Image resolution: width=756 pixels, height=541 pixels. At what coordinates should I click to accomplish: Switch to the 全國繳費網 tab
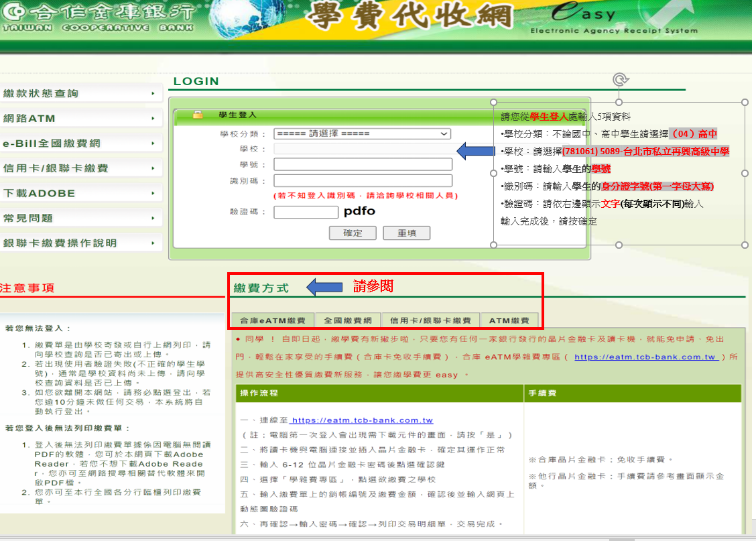[348, 320]
